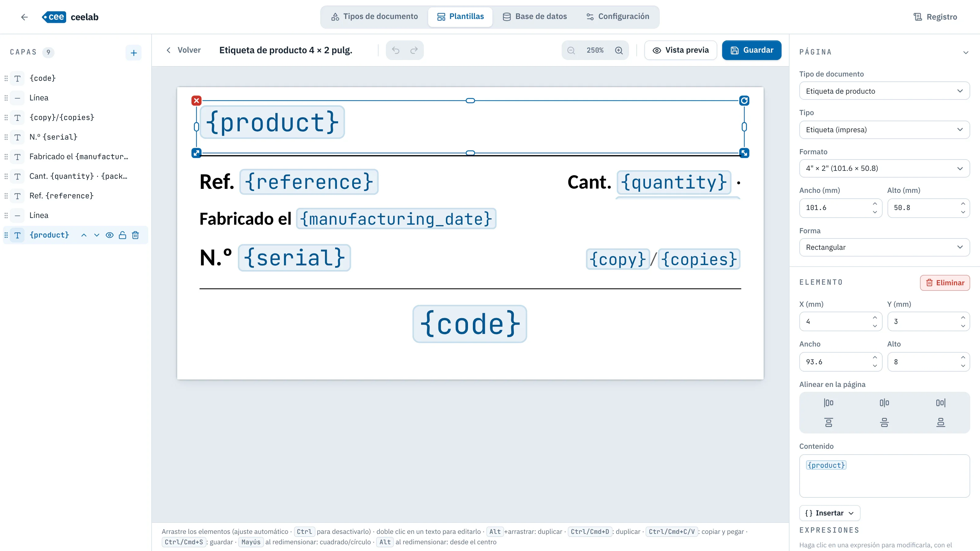Move {product} layer up with chevron
Viewport: 980px width, 551px height.
84,235
